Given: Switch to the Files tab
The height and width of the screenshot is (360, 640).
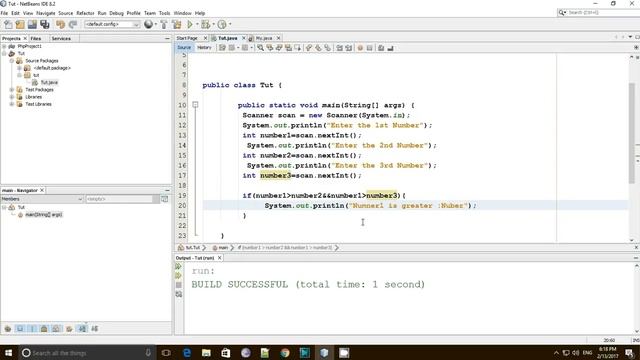Looking at the screenshot, I should pyautogui.click(x=36, y=38).
